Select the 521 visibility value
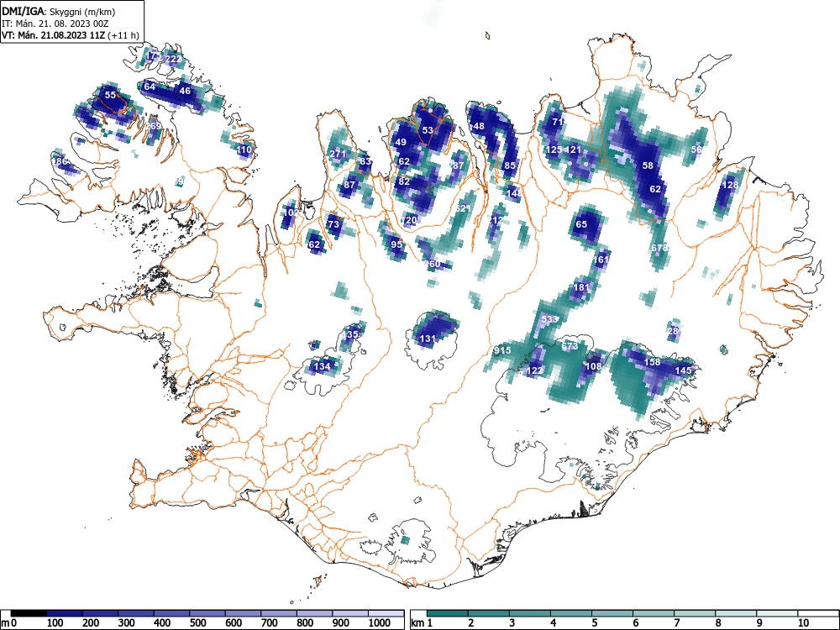The width and height of the screenshot is (840, 630). pos(462,208)
